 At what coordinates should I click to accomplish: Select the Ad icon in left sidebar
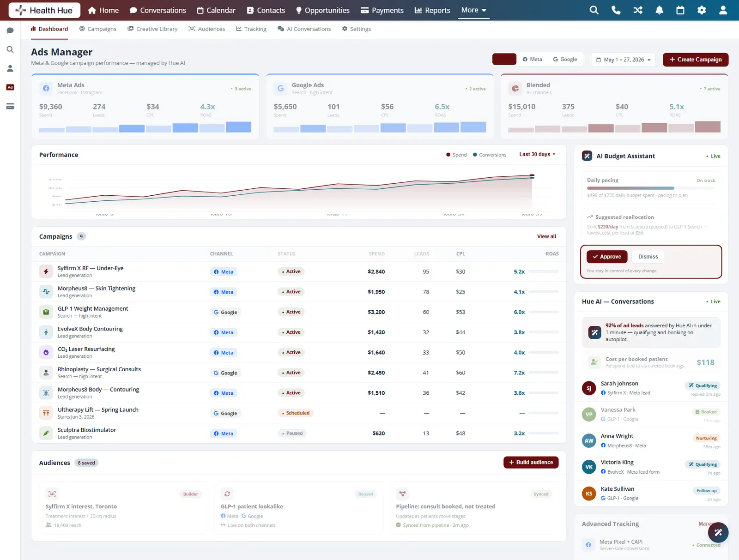coord(10,87)
